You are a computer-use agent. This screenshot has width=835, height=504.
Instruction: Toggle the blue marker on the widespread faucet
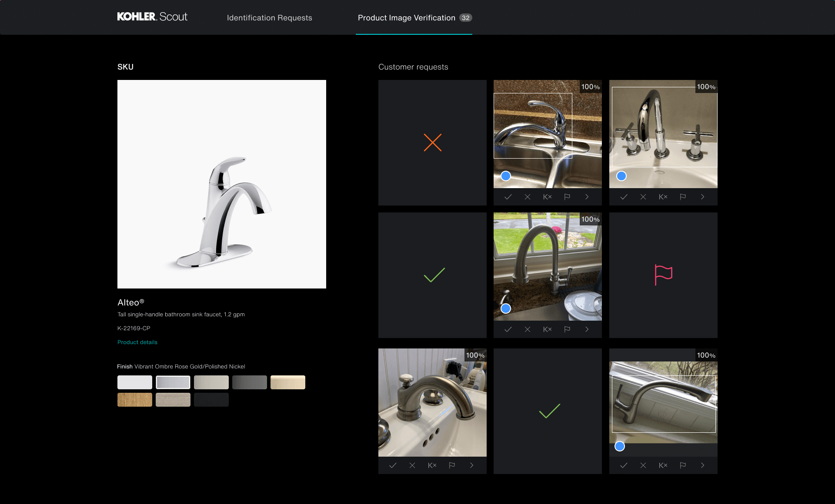click(x=621, y=176)
